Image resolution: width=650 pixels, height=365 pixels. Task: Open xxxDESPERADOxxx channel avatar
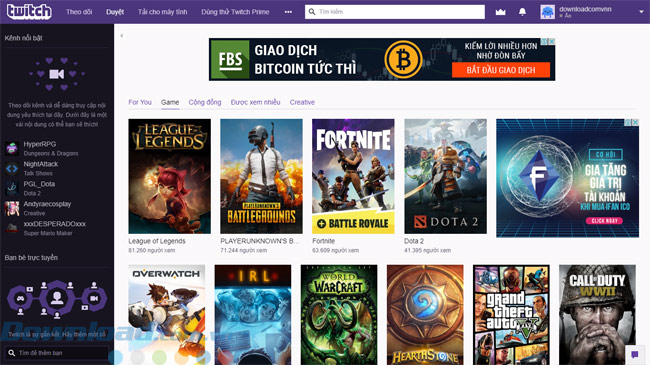pos(12,228)
